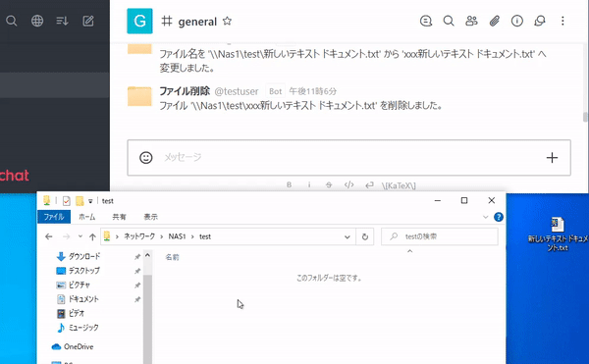Go back in Explorer navigation

[48, 236]
